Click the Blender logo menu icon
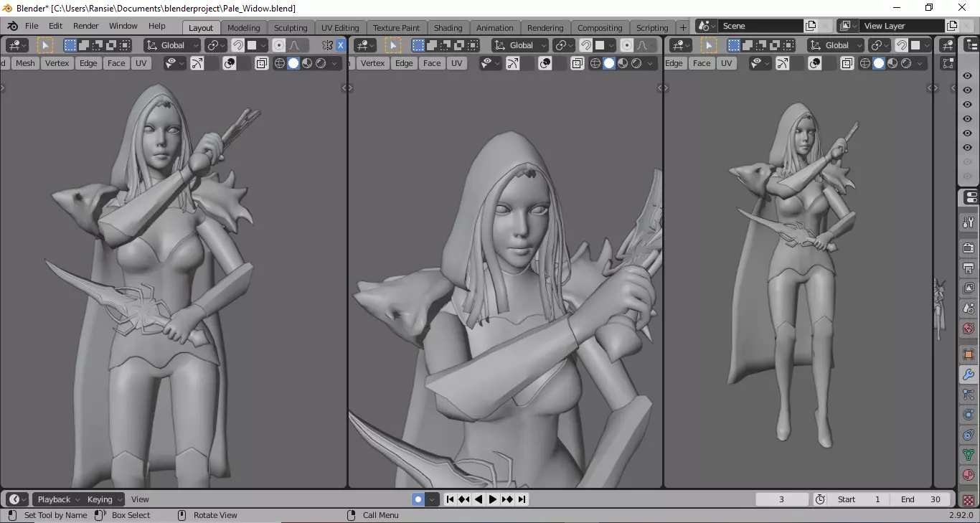Image resolution: width=980 pixels, height=523 pixels. tap(12, 26)
